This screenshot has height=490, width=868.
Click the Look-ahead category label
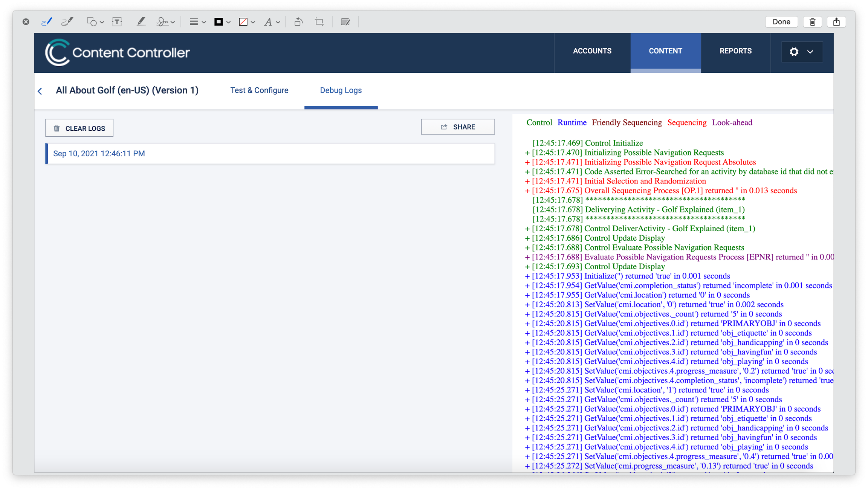(732, 122)
